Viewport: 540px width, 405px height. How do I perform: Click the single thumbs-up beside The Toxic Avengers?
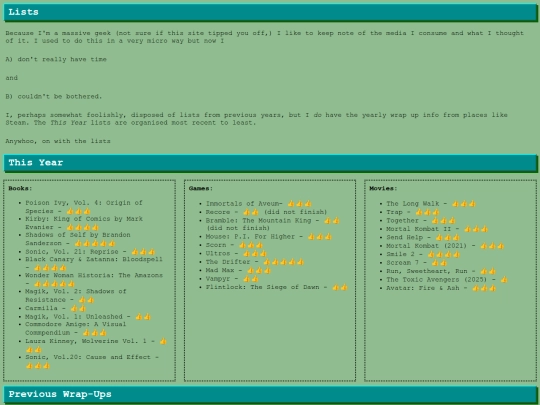[x=504, y=280]
